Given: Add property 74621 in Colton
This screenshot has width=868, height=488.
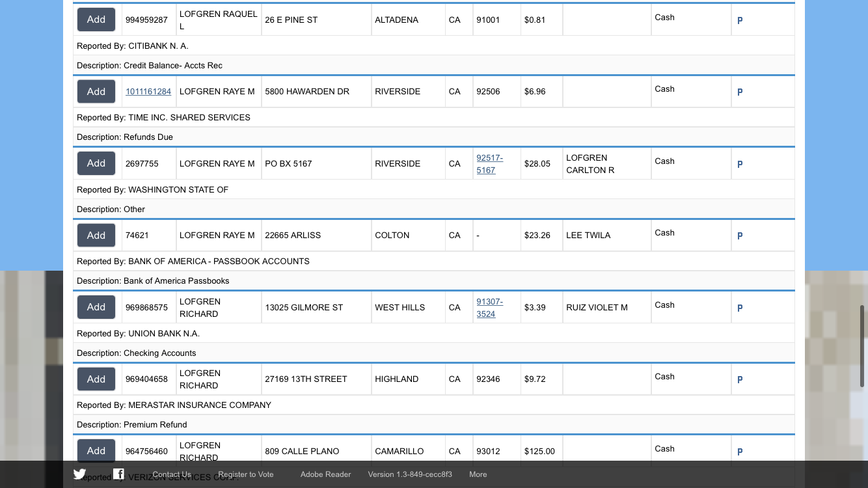Looking at the screenshot, I should pos(96,236).
